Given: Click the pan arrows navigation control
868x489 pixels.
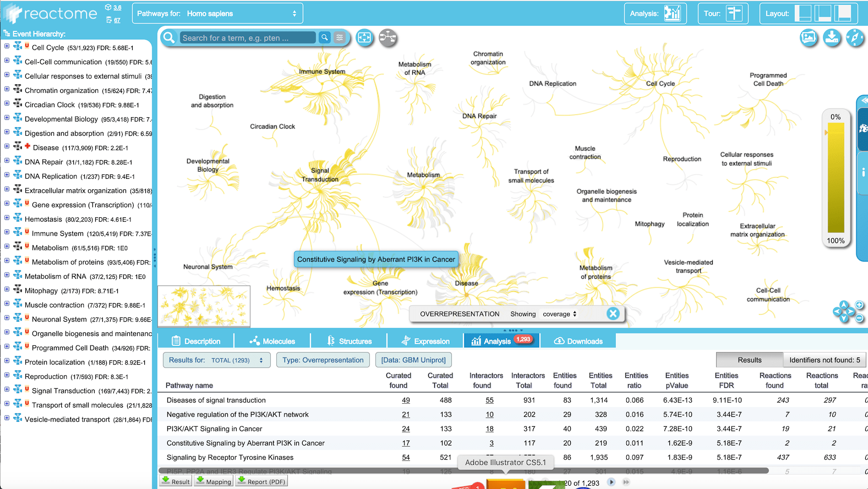Looking at the screenshot, I should click(x=844, y=311).
